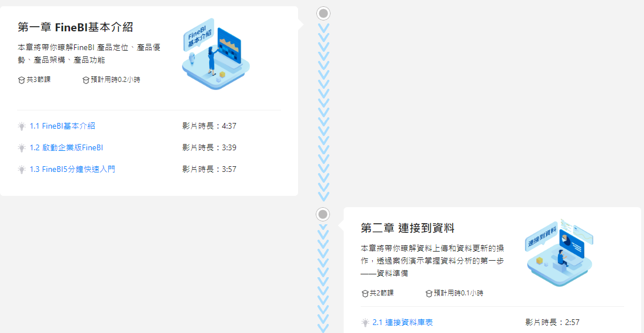This screenshot has height=333, width=644.
Task: Click the text 預計用時0.2小時
Action: point(116,80)
